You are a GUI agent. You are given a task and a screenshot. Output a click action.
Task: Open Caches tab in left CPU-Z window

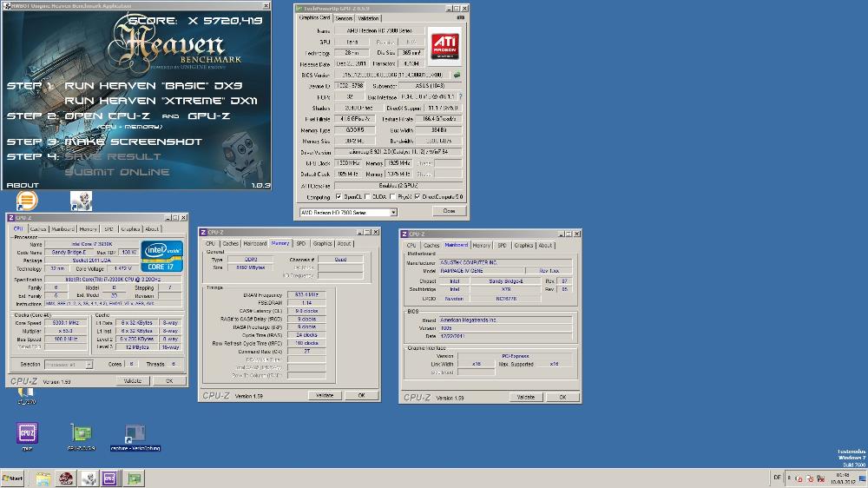[x=38, y=228]
